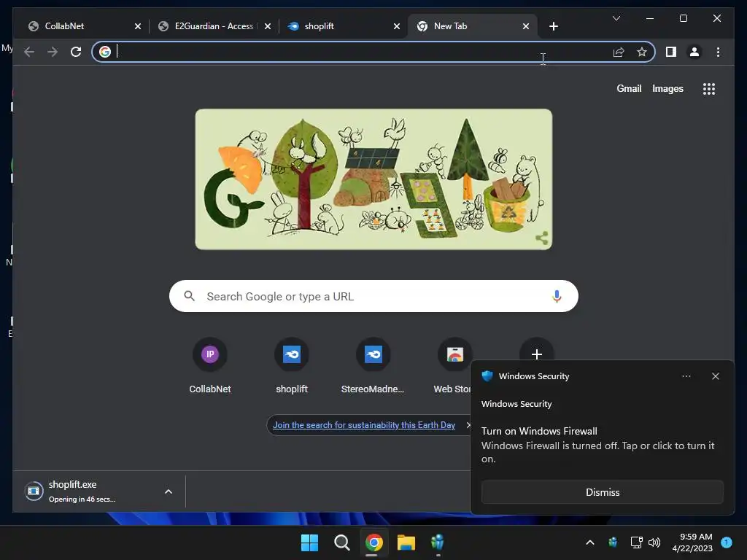Switch to the E2Guardian - Access tab

[214, 26]
